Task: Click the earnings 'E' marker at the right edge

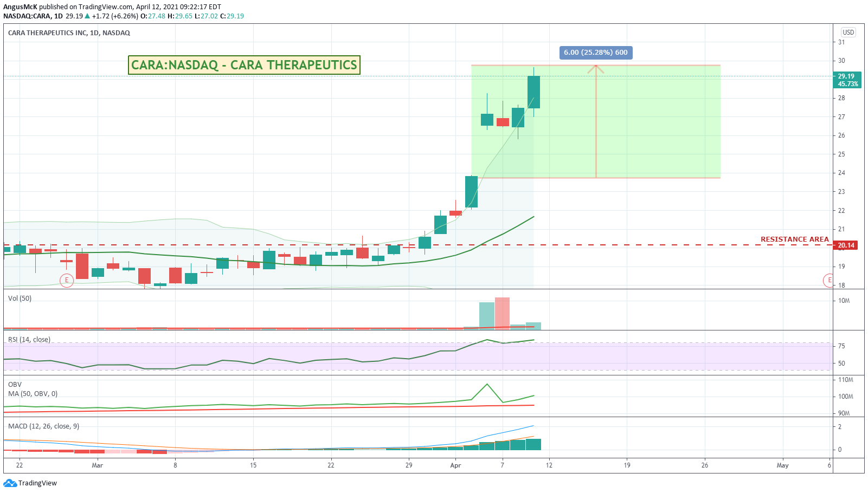Action: [x=828, y=280]
